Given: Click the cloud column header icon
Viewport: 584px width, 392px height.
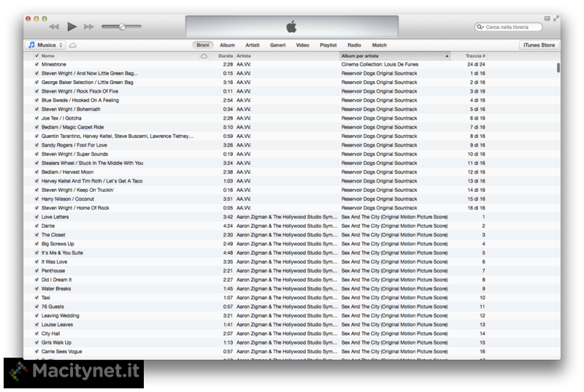Looking at the screenshot, I should pos(204,55).
